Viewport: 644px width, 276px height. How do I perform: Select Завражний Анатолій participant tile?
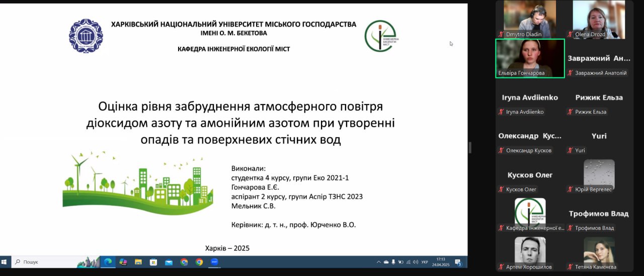(x=599, y=58)
